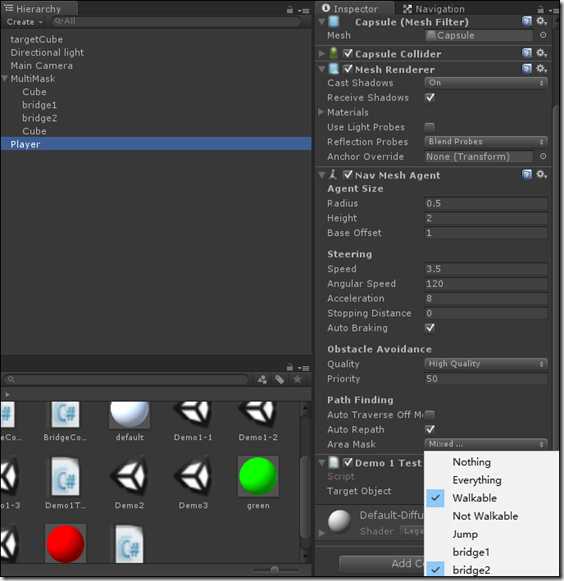The image size is (564, 581).
Task: Open the Cast Shadows dropdown
Action: 486,83
